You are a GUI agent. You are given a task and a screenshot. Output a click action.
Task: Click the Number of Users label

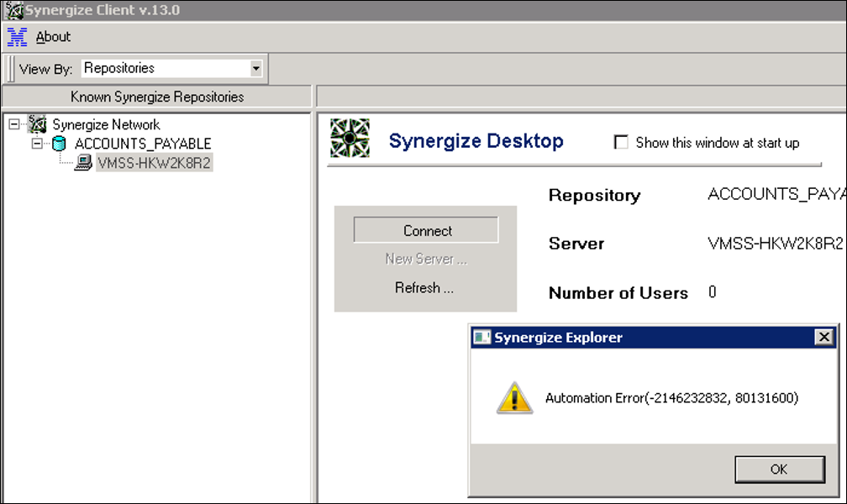pyautogui.click(x=618, y=293)
